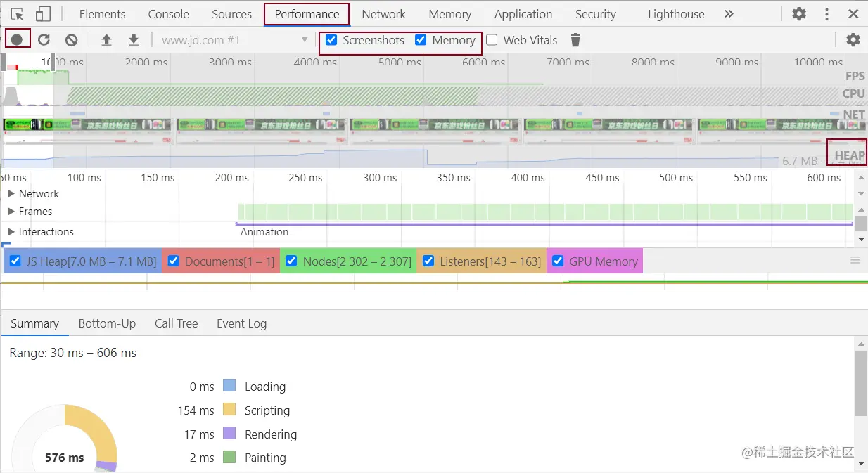
Task: Open the Network tab
Action: click(x=383, y=14)
